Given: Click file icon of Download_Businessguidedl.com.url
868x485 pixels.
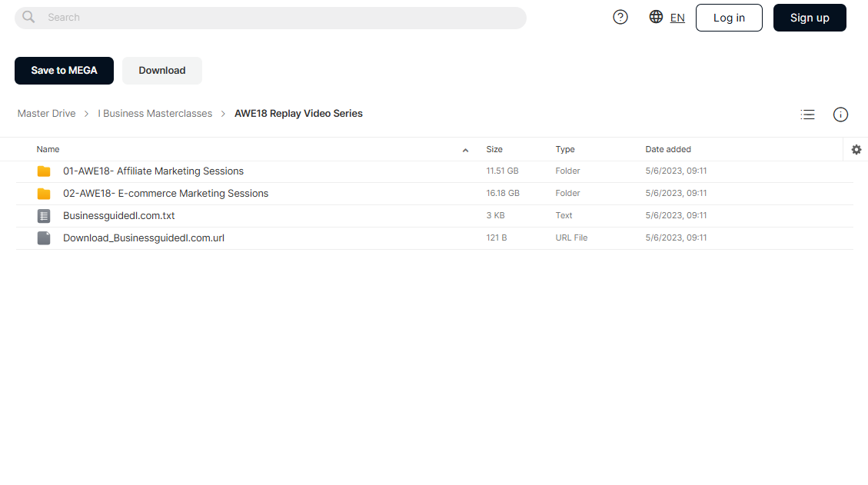Looking at the screenshot, I should 44,238.
